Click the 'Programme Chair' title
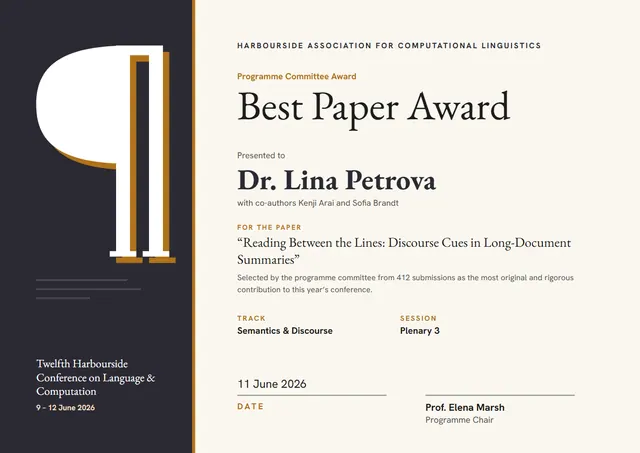The width and height of the screenshot is (640, 453). coord(460,420)
